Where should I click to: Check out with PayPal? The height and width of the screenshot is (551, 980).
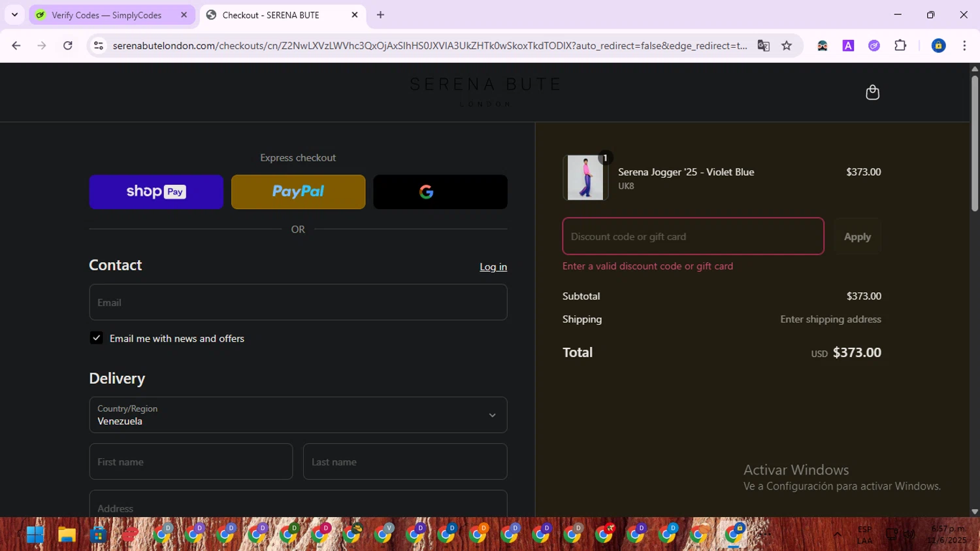(x=298, y=192)
